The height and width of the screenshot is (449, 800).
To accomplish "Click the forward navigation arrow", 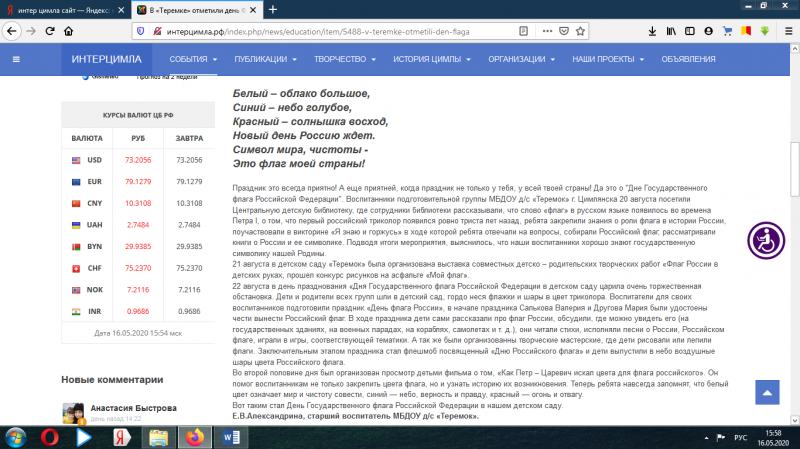I will 31,32.
